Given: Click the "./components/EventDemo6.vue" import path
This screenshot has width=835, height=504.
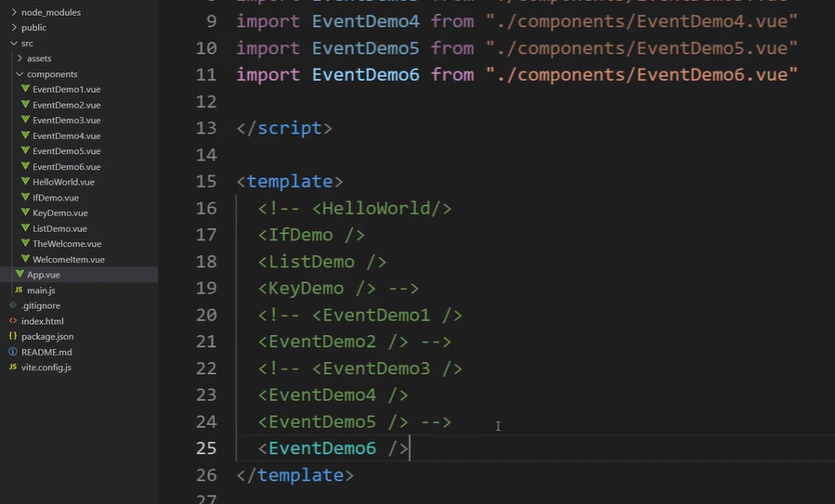Looking at the screenshot, I should tap(642, 74).
